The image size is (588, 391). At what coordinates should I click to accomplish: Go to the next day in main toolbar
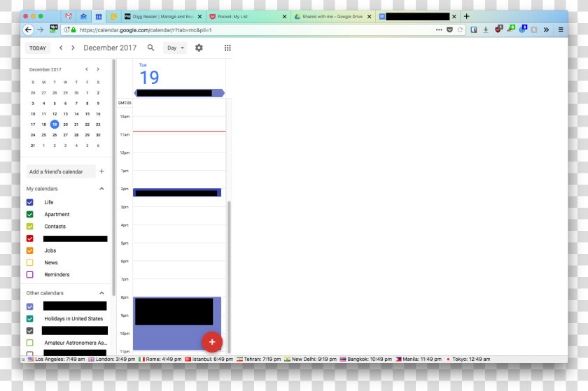(73, 48)
